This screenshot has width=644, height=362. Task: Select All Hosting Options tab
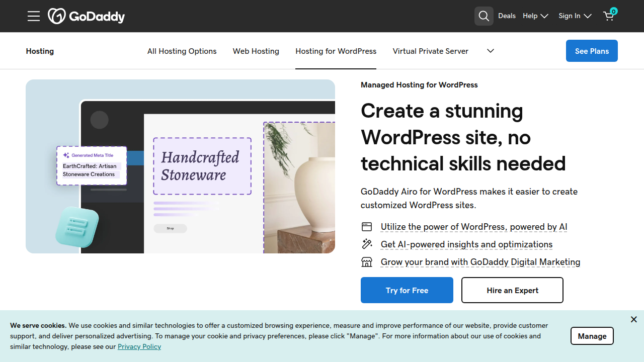click(x=182, y=51)
